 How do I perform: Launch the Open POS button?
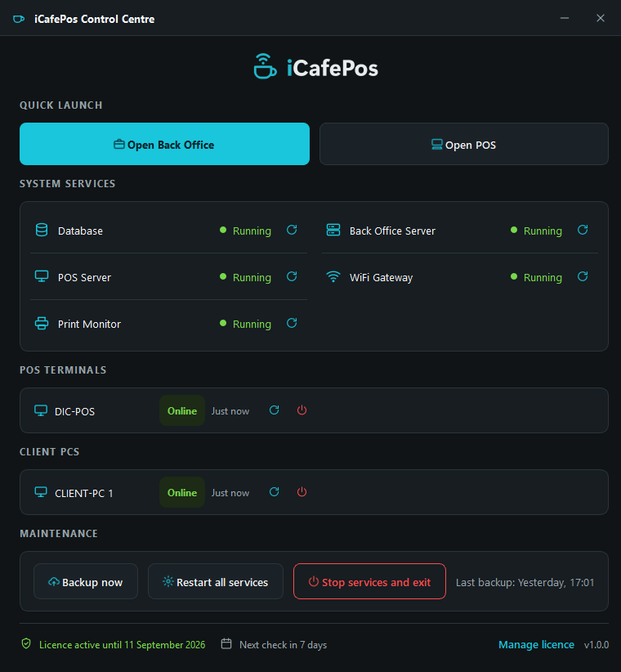point(464,144)
